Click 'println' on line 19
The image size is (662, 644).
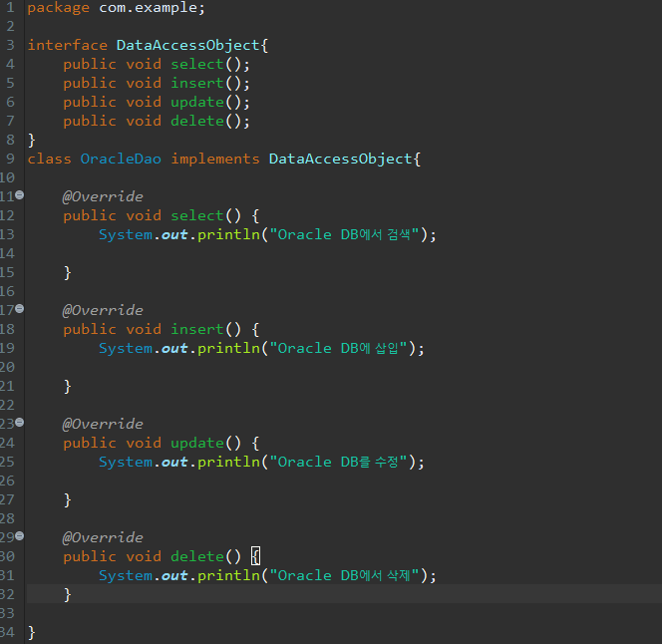click(228, 349)
